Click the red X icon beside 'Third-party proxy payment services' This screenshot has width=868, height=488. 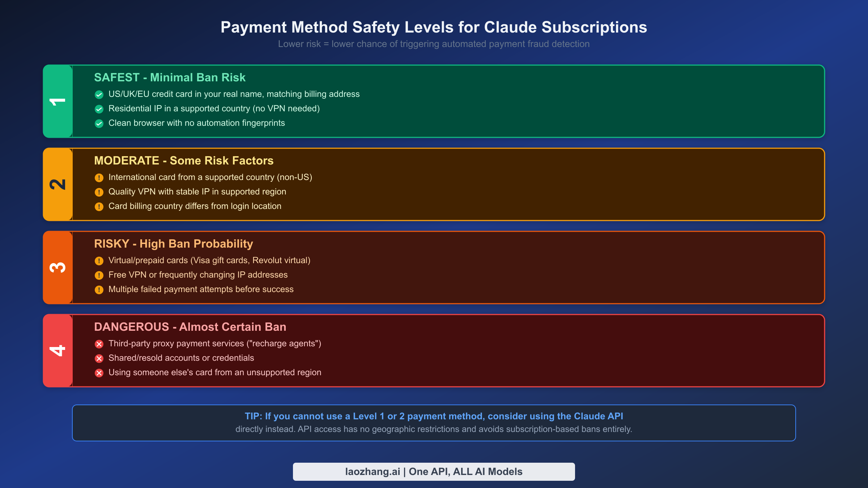99,344
